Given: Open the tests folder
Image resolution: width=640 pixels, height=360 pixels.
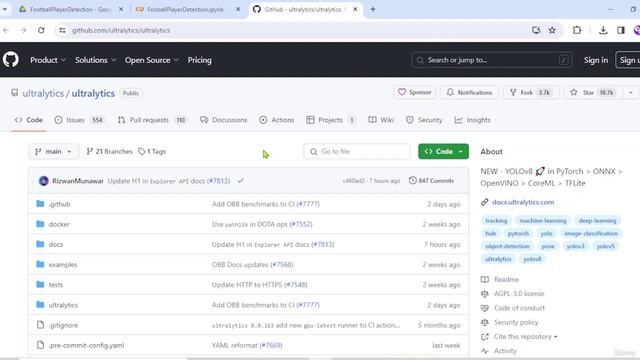Looking at the screenshot, I should 56,284.
